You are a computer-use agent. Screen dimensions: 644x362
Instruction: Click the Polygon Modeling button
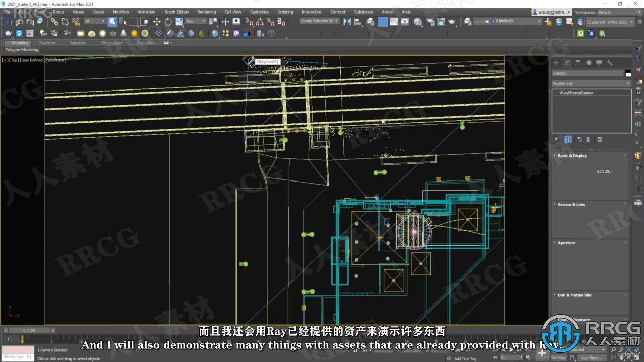click(22, 50)
